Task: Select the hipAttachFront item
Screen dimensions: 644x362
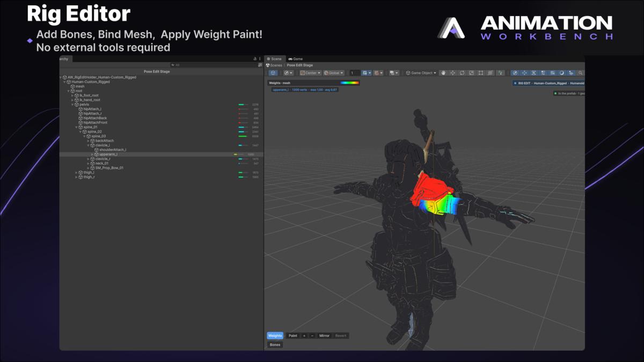Action: [x=95, y=123]
